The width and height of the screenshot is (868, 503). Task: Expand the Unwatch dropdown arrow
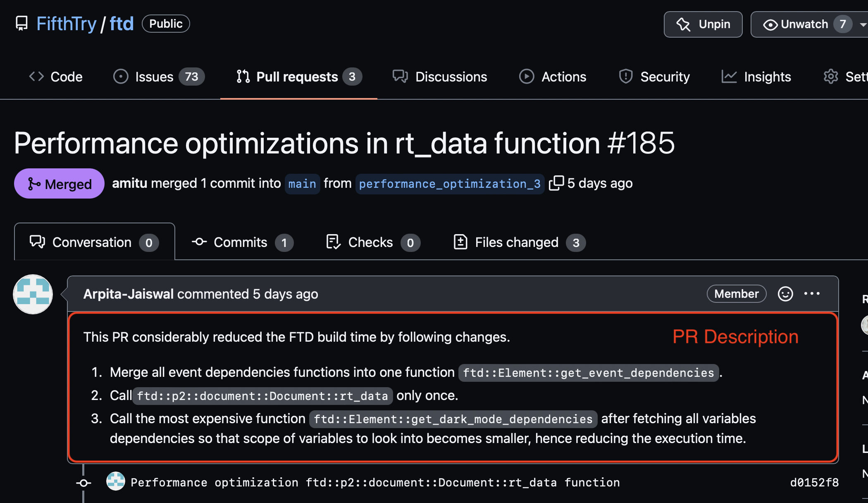863,24
